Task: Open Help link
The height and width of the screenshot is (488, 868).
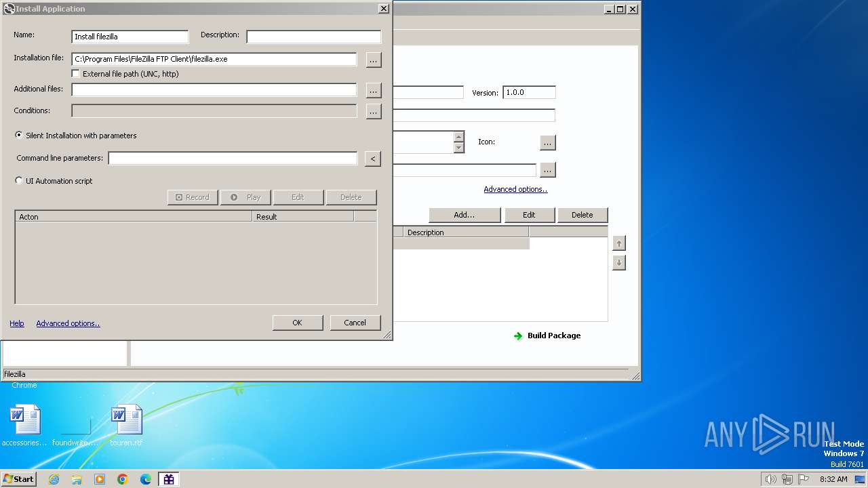Action: click(17, 324)
